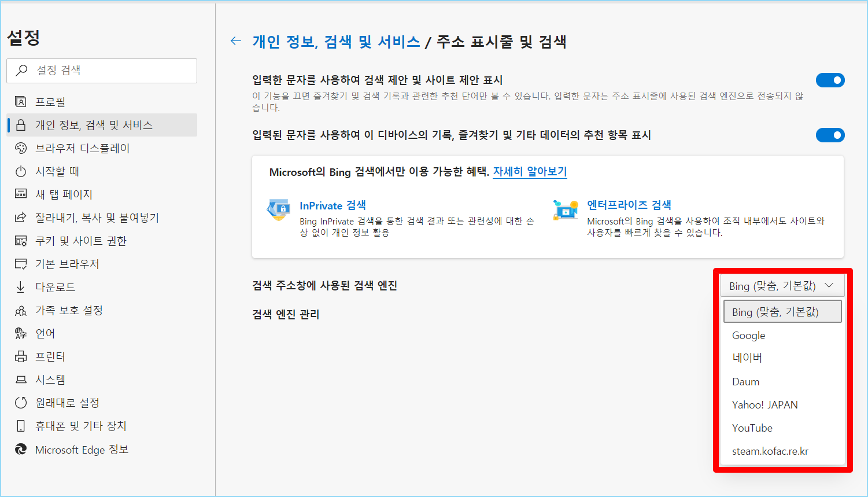Open Microsoft Edge 정보 page
This screenshot has width=868, height=497.
102,450
